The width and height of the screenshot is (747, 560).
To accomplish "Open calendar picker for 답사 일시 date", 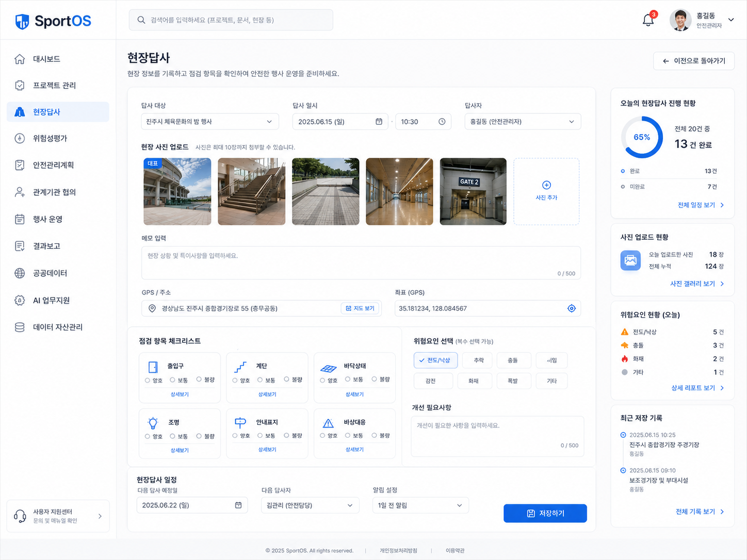I will coord(379,122).
